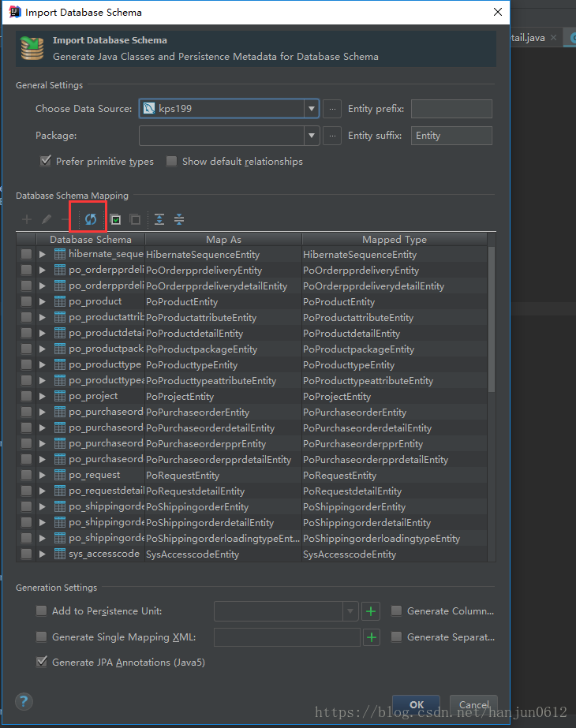Image resolution: width=576 pixels, height=728 pixels.
Task: Expand the po_project tree row
Action: coord(43,396)
